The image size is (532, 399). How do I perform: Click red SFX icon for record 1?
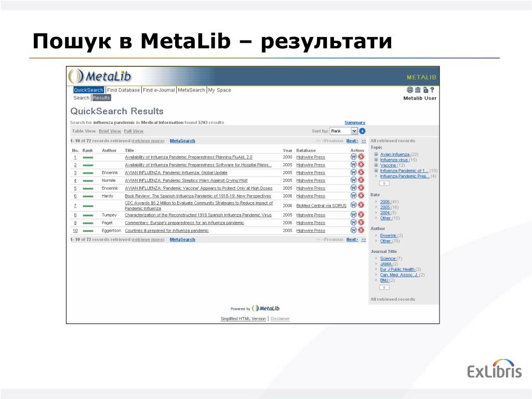pos(361,157)
